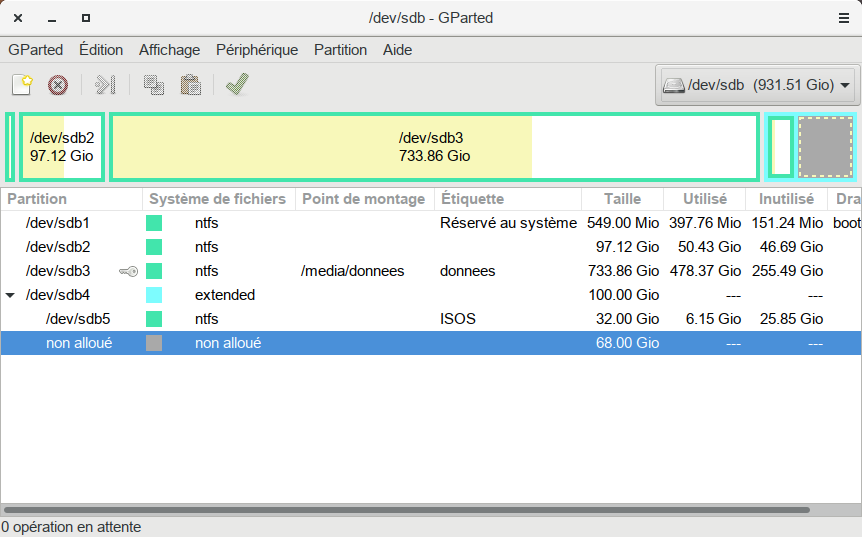Open the Périphérique menu
The height and width of the screenshot is (537, 862).
[x=257, y=50]
